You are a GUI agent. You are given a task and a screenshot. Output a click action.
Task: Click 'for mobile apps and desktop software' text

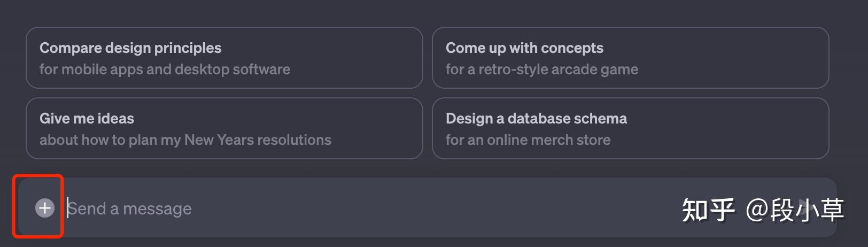click(165, 70)
